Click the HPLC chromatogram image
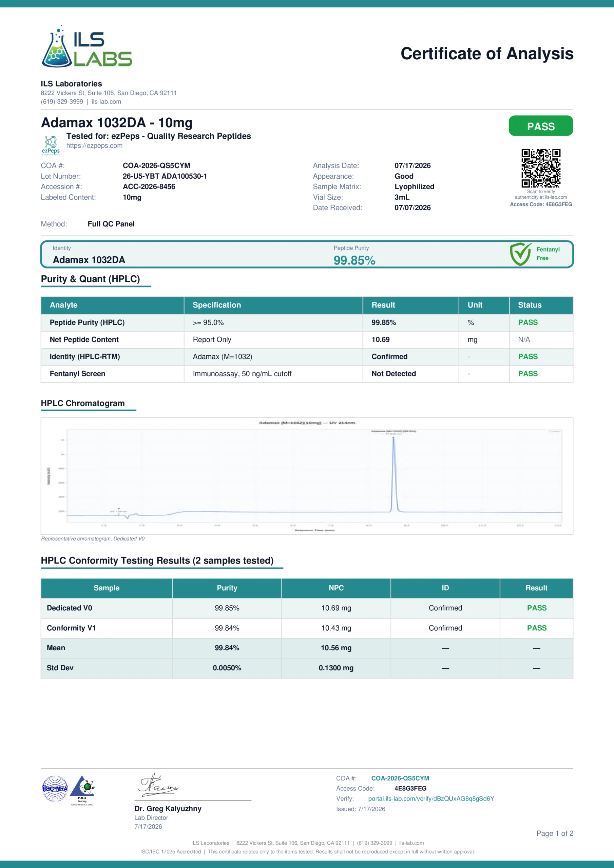The width and height of the screenshot is (614, 868). click(307, 476)
